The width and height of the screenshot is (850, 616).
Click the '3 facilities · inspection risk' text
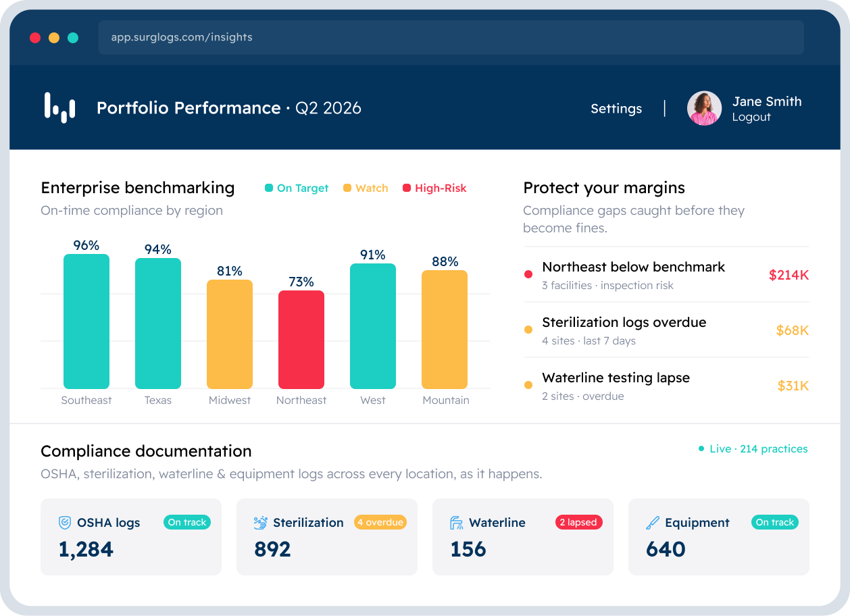click(x=608, y=286)
